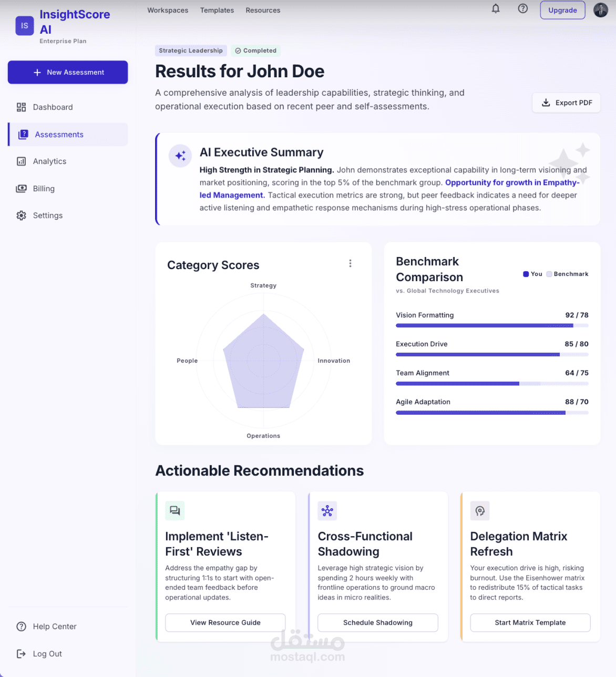Click the Agile Adaptation progress bar
Image resolution: width=616 pixels, height=677 pixels.
[x=492, y=412]
